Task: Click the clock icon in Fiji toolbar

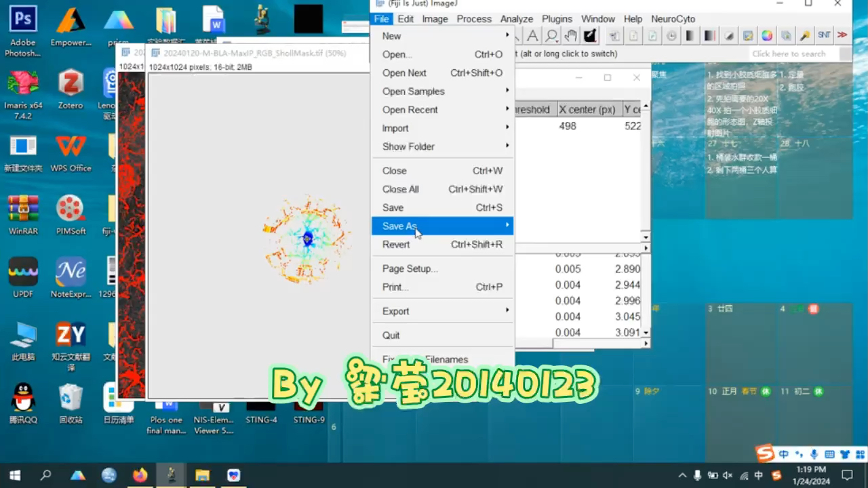Action: tap(671, 36)
